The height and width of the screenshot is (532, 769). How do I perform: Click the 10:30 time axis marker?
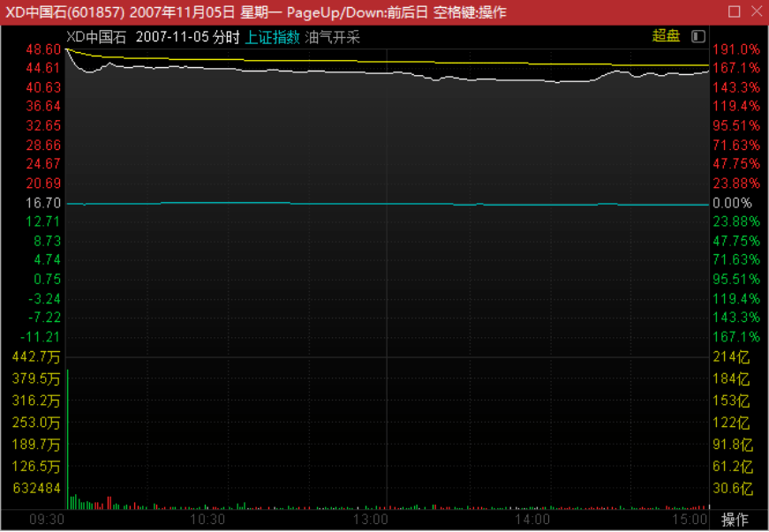208,521
